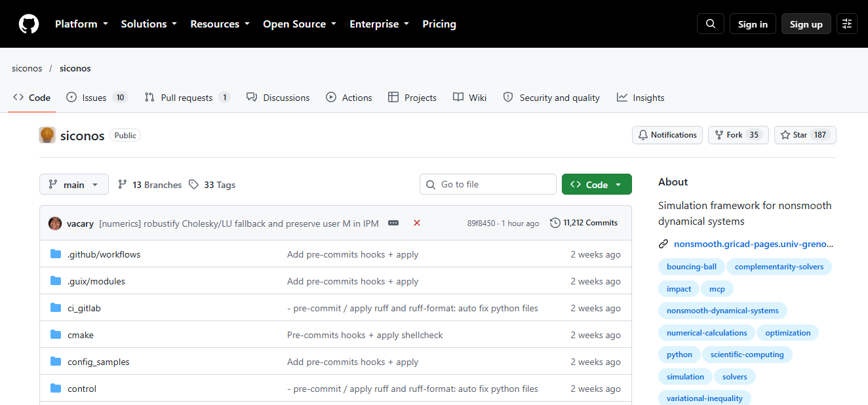Open the .guix/modules folder
The image size is (868, 405).
[96, 281]
